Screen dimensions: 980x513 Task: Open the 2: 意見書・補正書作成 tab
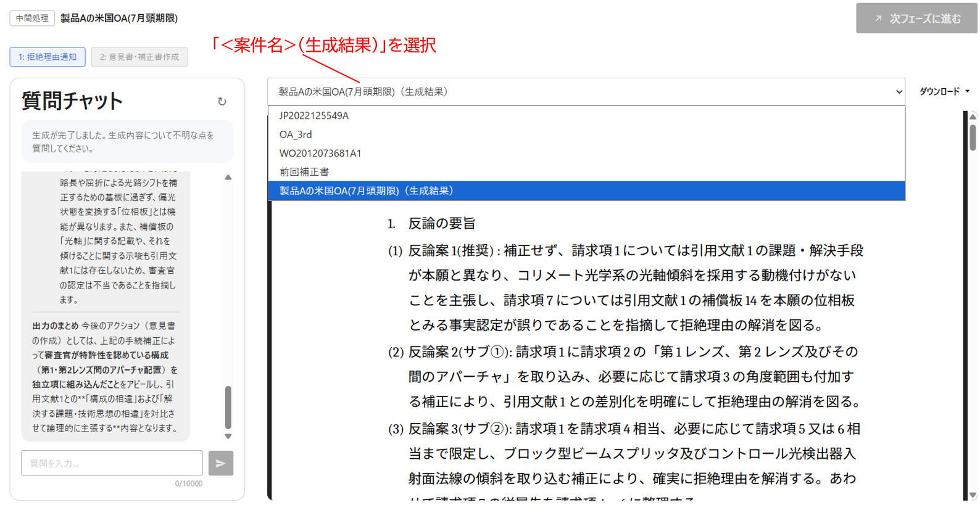pyautogui.click(x=139, y=57)
